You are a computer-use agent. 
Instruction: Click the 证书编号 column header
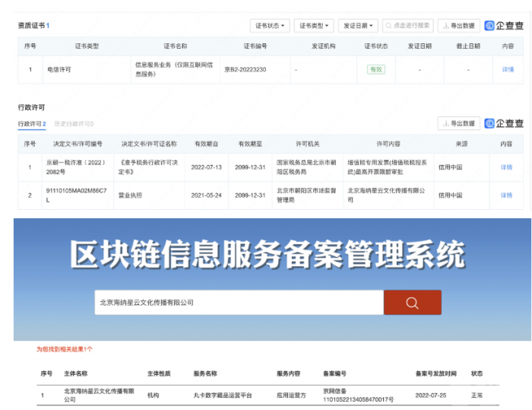pos(255,46)
